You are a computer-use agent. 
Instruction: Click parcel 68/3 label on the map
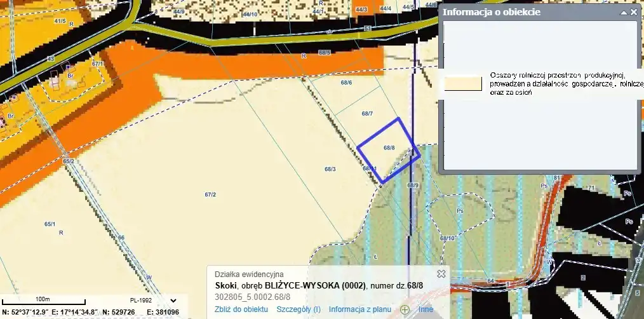point(330,169)
